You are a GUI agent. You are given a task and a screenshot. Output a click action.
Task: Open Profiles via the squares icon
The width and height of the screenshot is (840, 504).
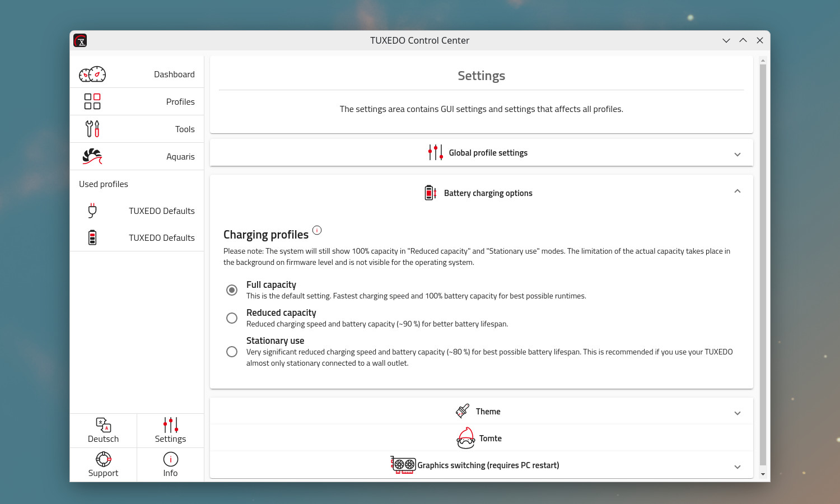[x=92, y=101]
